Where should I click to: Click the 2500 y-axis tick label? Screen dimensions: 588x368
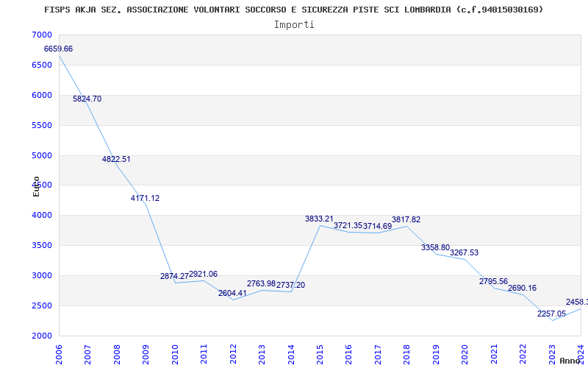[42, 305]
